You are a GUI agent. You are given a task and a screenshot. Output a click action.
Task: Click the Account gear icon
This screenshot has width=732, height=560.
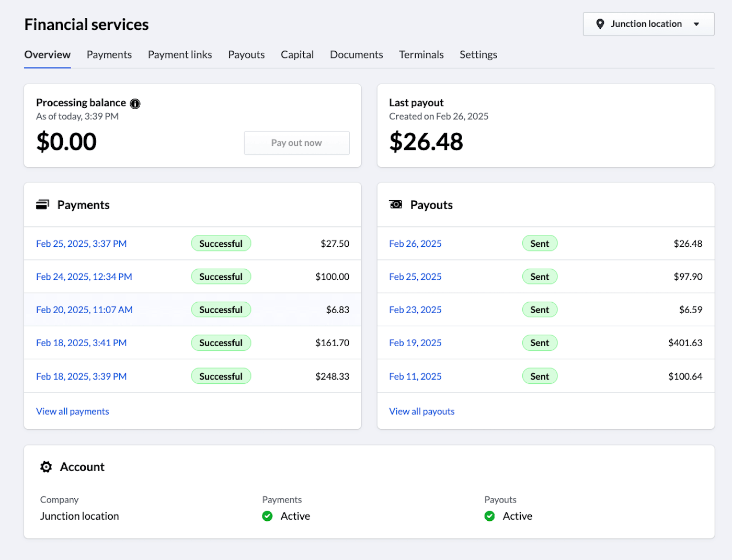click(46, 467)
